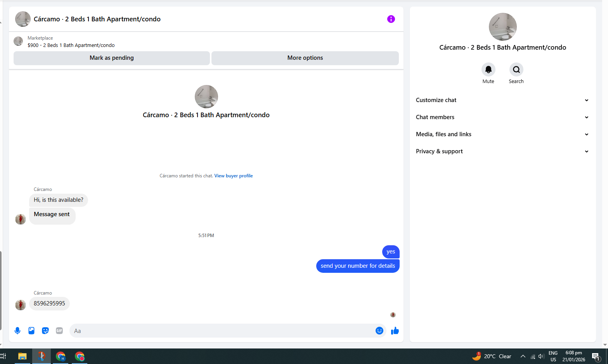The image size is (608, 364).
Task: Click the volume speaker tray icon
Action: click(542, 356)
